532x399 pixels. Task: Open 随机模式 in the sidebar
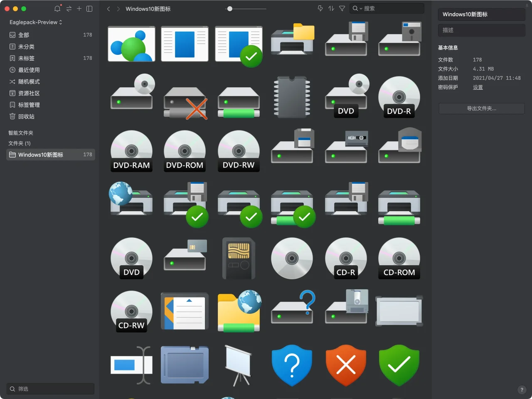[50, 81]
